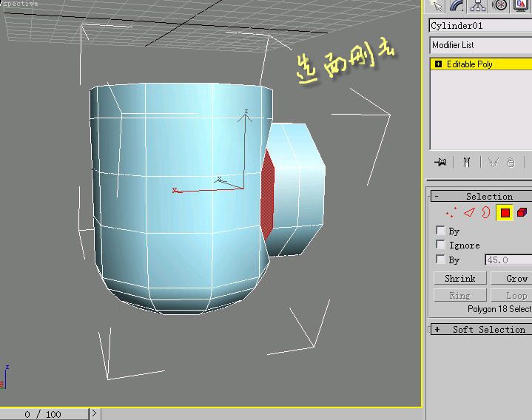Image resolution: width=532 pixels, height=420 pixels.
Task: Switch to the Modify panel tab
Action: (457, 6)
